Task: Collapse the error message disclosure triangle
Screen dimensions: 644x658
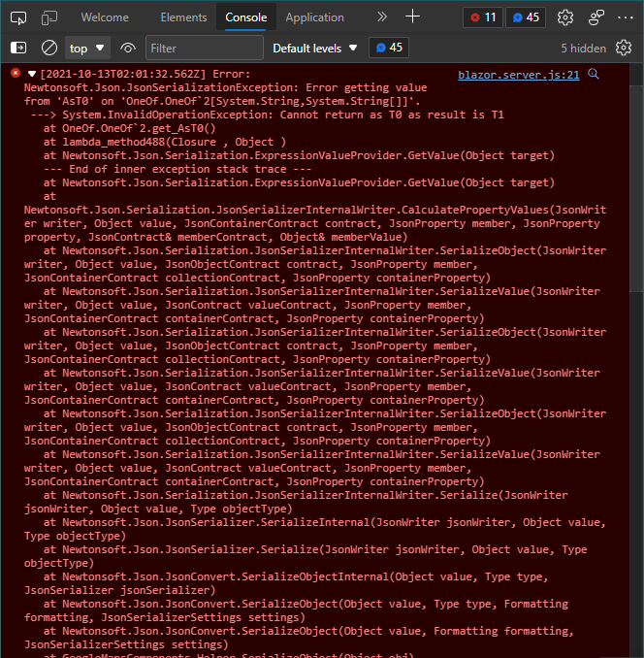Action: (32, 75)
